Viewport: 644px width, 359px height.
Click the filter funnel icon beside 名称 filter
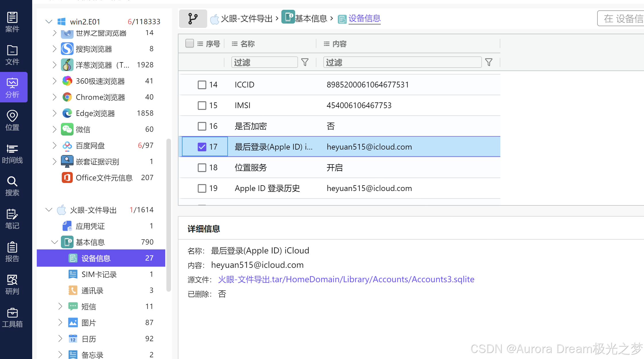coord(305,62)
